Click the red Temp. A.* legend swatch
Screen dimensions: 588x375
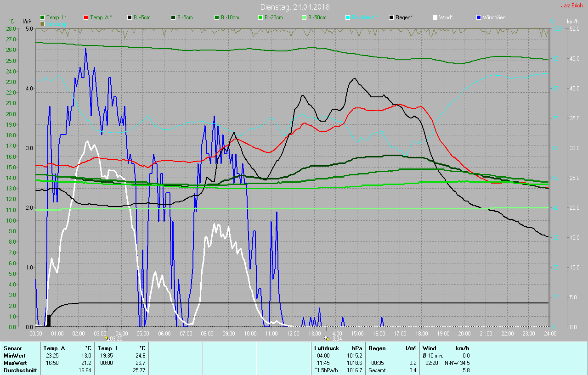(x=86, y=17)
